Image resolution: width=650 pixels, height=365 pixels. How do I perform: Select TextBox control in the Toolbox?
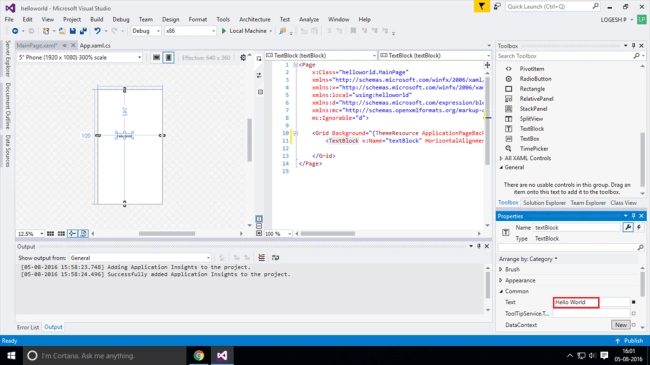pos(529,139)
